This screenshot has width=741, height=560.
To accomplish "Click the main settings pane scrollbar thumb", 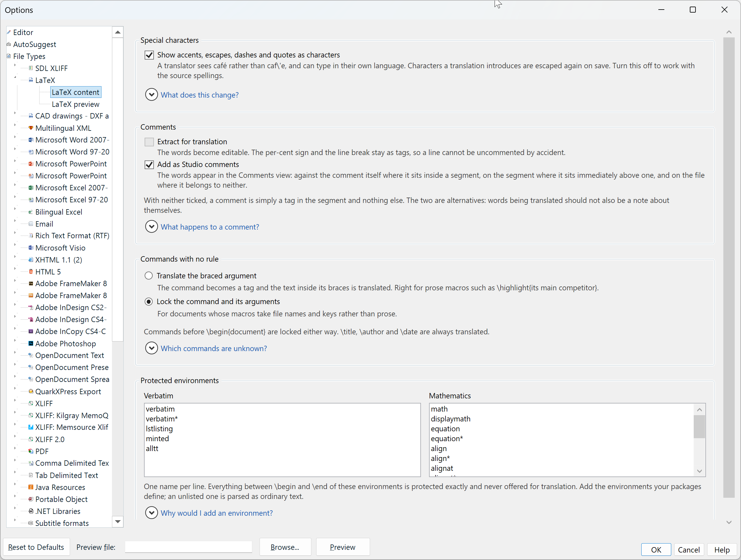I will 729,267.
